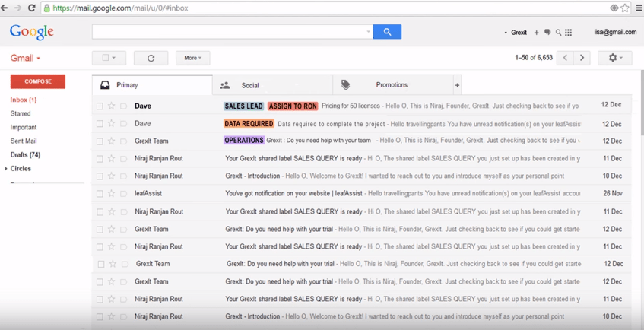This screenshot has height=330, width=644.
Task: Click the vertical scrollbar on the right edge
Action: pyautogui.click(x=642, y=102)
